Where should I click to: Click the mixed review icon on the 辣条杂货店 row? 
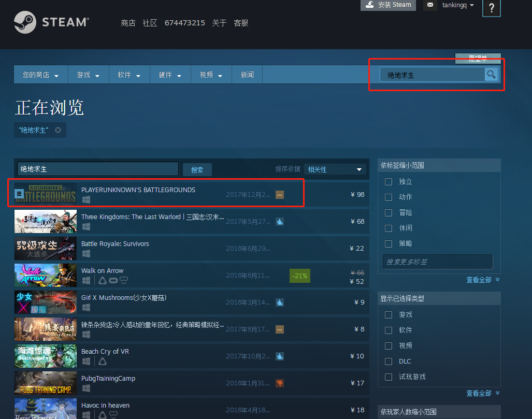click(280, 329)
